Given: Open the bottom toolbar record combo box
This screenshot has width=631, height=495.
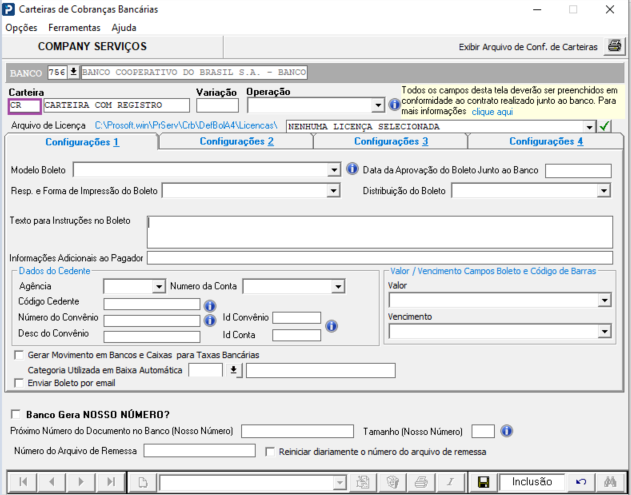Looking at the screenshot, I should 340,482.
